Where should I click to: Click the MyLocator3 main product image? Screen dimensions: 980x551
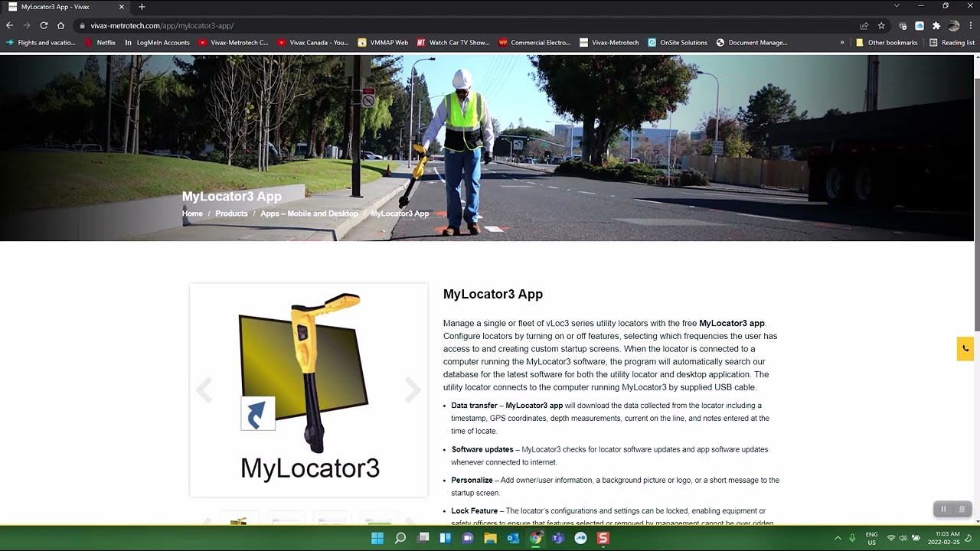[x=309, y=390]
